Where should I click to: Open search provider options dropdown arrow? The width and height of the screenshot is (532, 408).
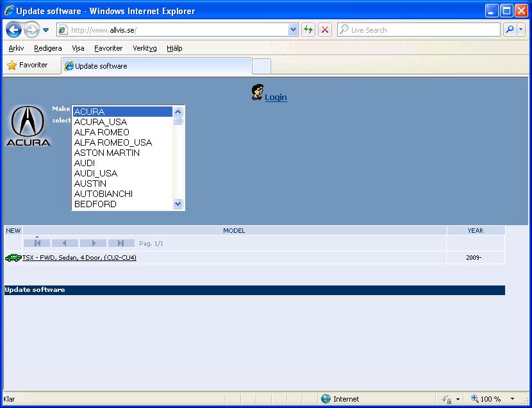coord(521,30)
